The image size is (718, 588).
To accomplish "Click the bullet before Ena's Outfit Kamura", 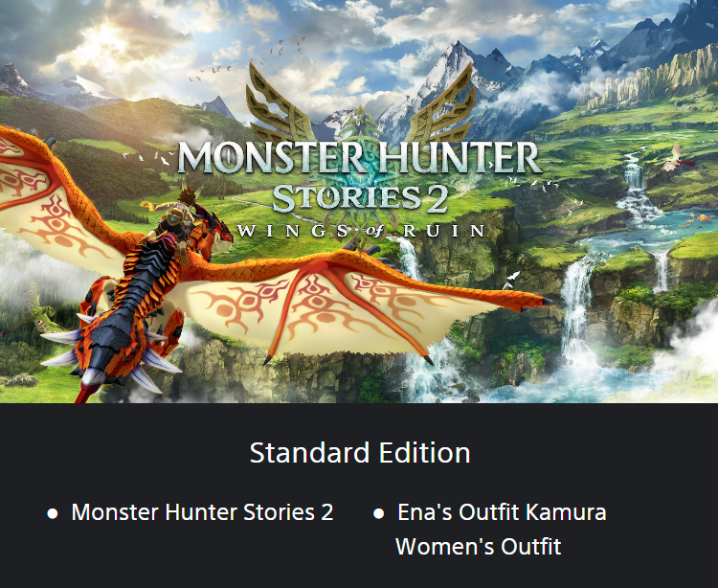I will tap(379, 513).
